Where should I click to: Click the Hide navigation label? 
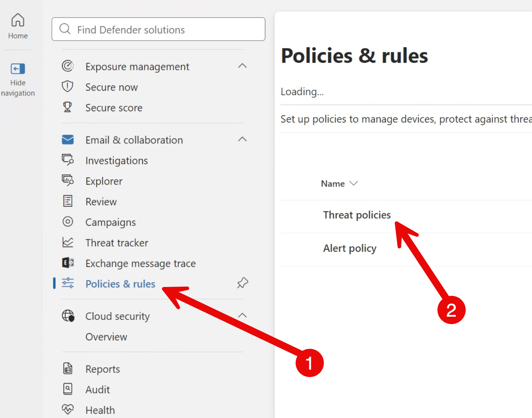(x=18, y=88)
